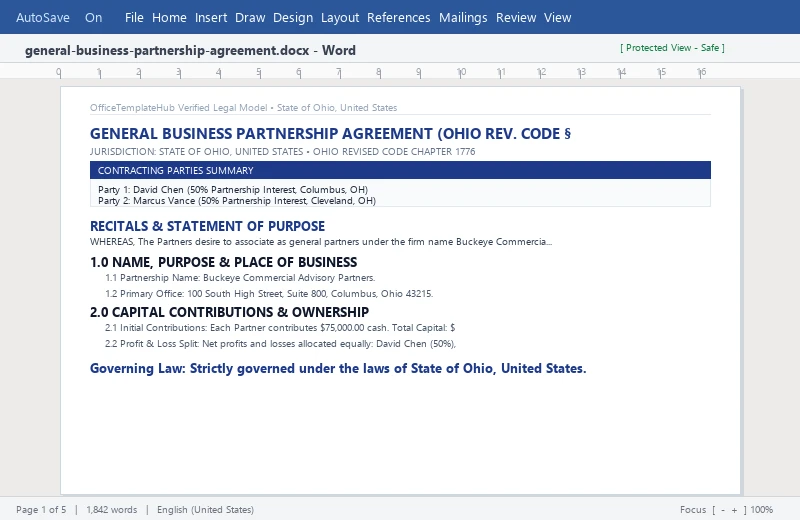Click the zoom out minus button
The height and width of the screenshot is (520, 800).
point(723,510)
